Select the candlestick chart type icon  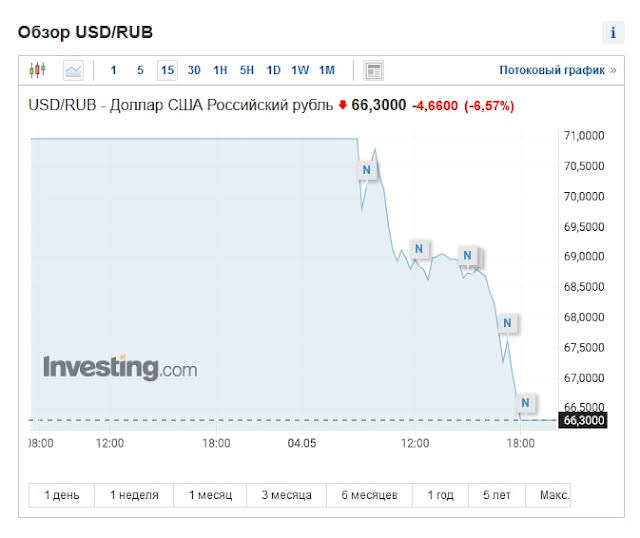(38, 70)
